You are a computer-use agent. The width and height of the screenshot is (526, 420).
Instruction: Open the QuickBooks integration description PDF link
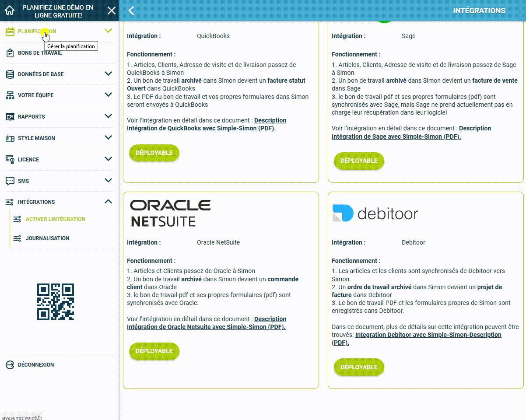pyautogui.click(x=207, y=124)
